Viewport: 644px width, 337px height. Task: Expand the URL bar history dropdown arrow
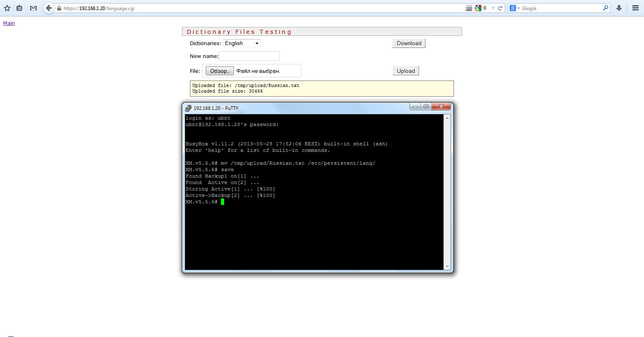click(493, 8)
